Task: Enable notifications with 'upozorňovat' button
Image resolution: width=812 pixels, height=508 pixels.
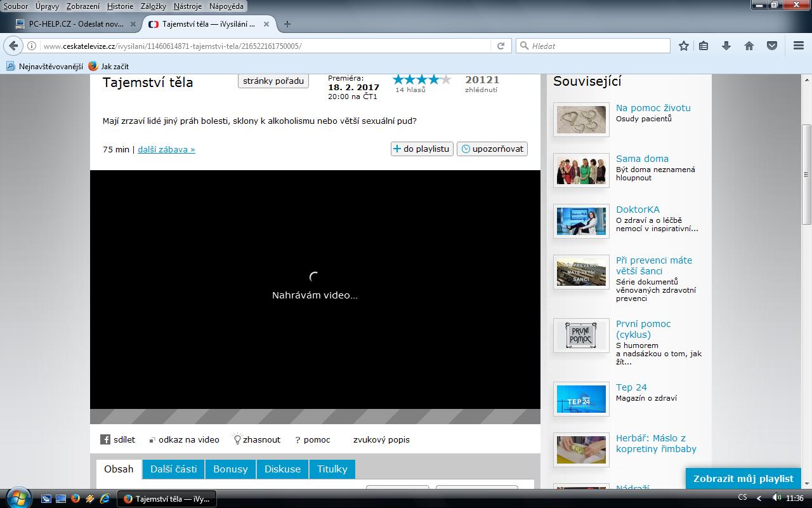Action: tap(492, 149)
